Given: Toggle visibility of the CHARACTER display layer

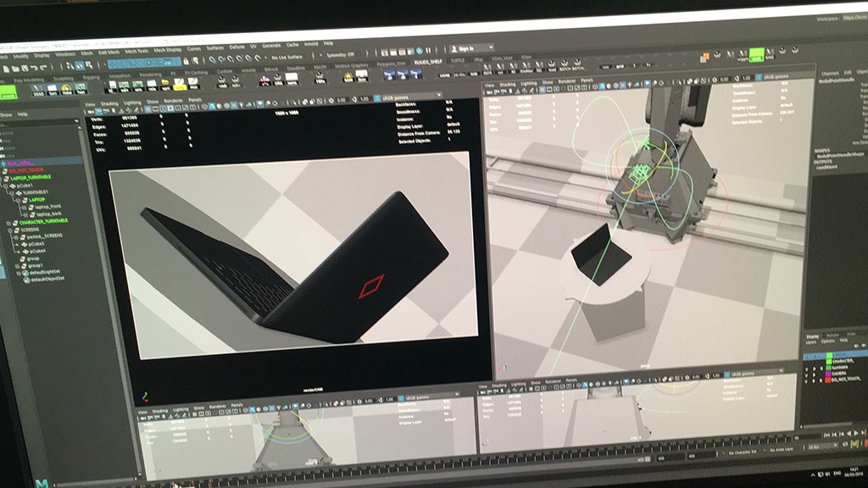Looking at the screenshot, I should click(x=808, y=361).
